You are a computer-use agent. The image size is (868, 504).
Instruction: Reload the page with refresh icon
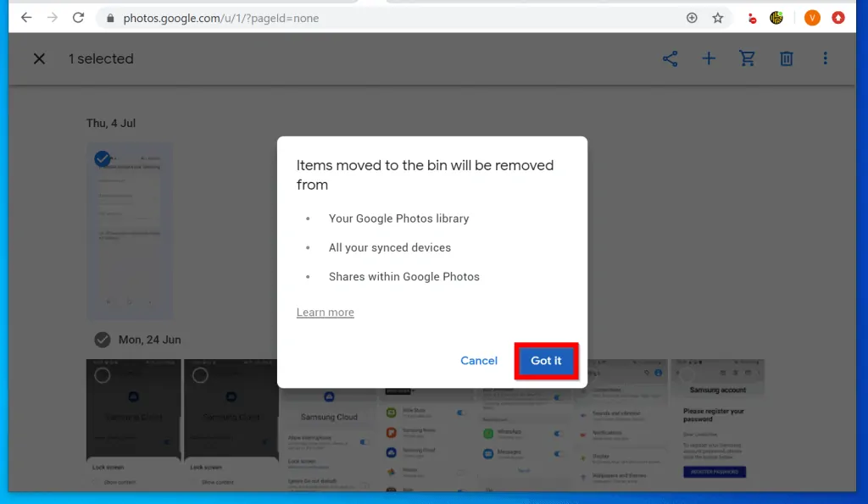[x=78, y=18]
